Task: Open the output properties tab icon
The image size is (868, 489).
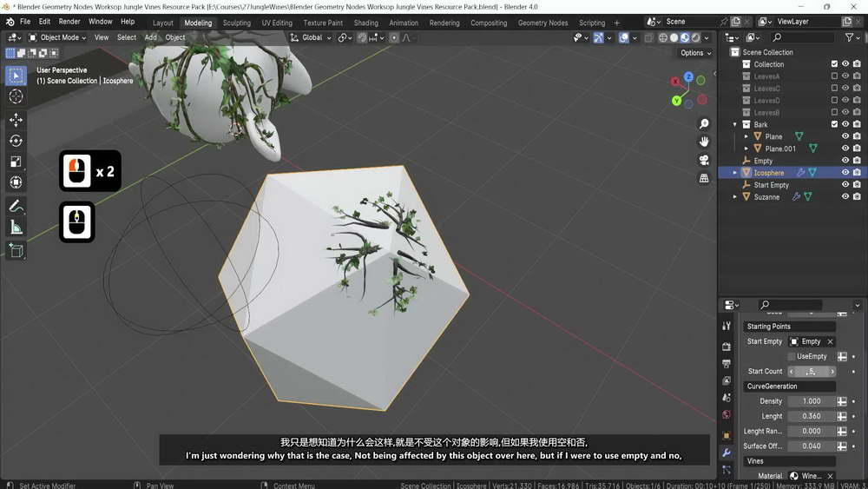Action: [727, 363]
